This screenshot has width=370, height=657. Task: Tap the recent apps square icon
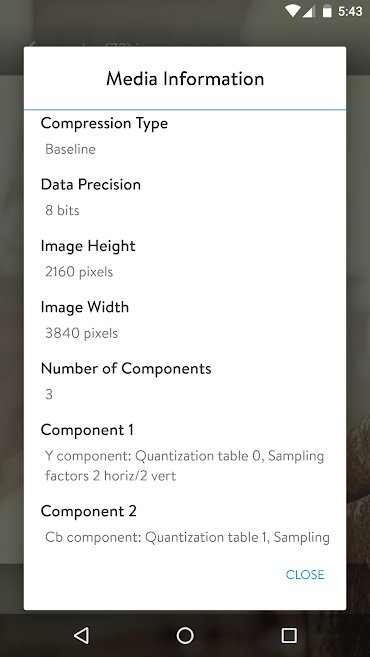(x=289, y=635)
